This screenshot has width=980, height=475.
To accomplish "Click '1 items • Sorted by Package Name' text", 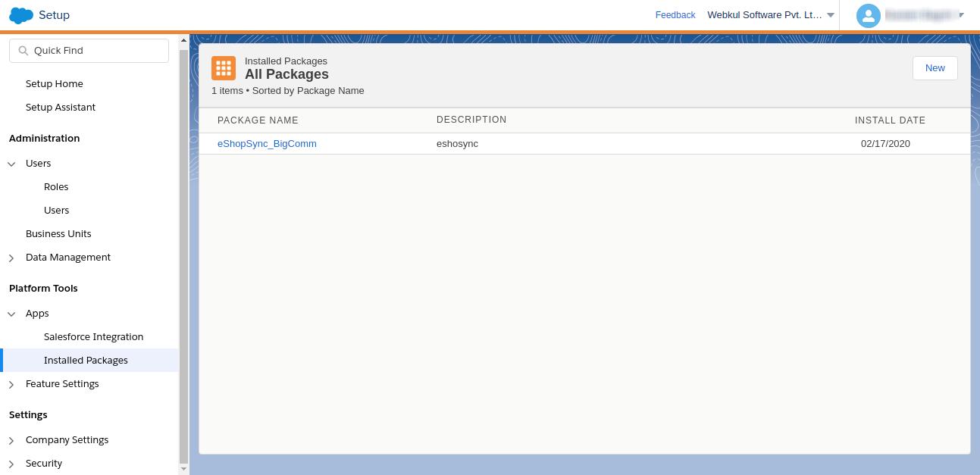I will pos(288,91).
